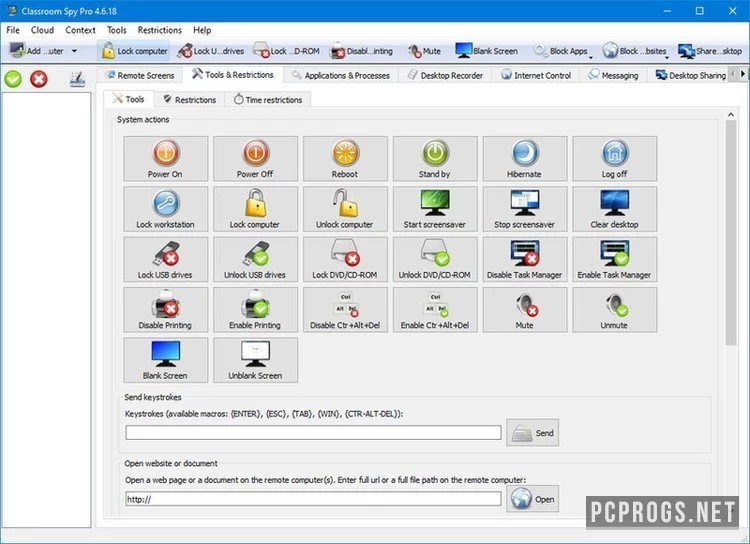The width and height of the screenshot is (750, 544).
Task: Click Lock DVD-ROM toolbar button
Action: pos(286,51)
